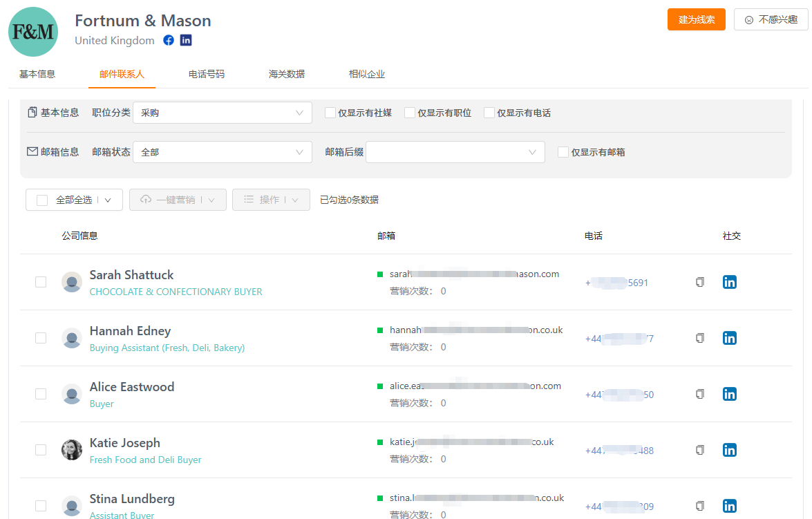Click the list icon on 操作 button
The height and width of the screenshot is (519, 812).
[249, 200]
